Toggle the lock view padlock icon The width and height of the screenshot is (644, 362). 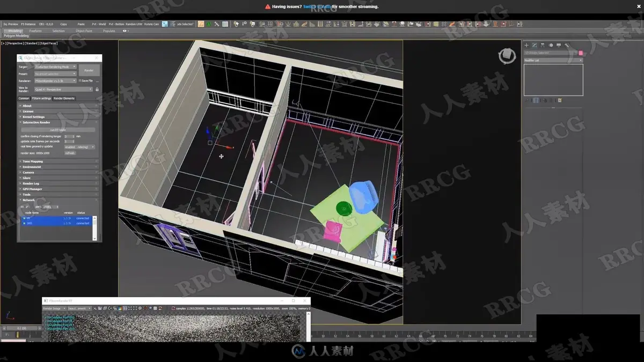(x=97, y=90)
